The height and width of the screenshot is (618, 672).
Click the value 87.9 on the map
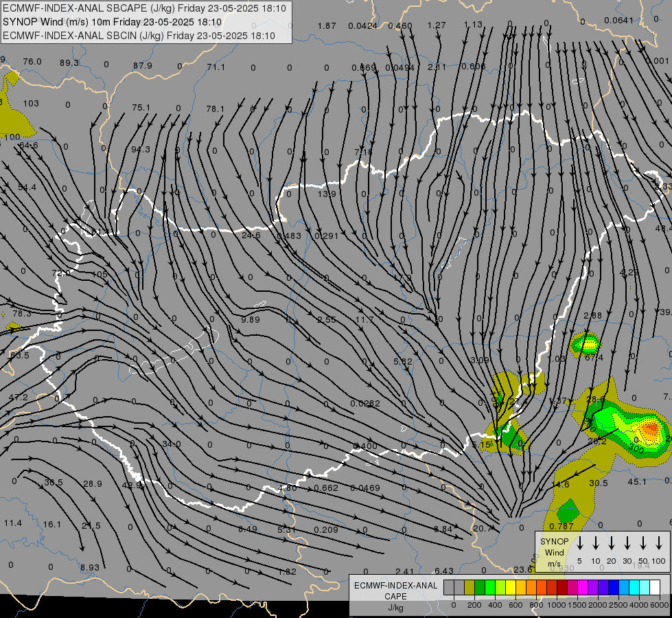pos(142,66)
